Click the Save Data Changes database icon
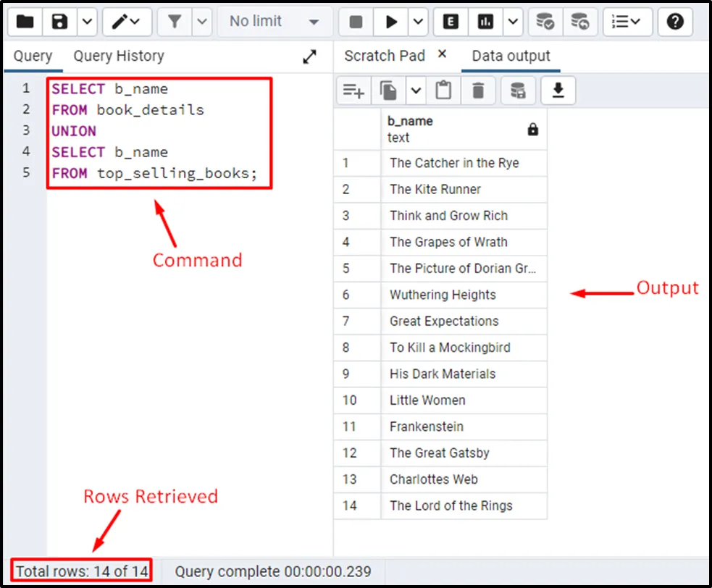Screen dimensions: 712x588 518,91
